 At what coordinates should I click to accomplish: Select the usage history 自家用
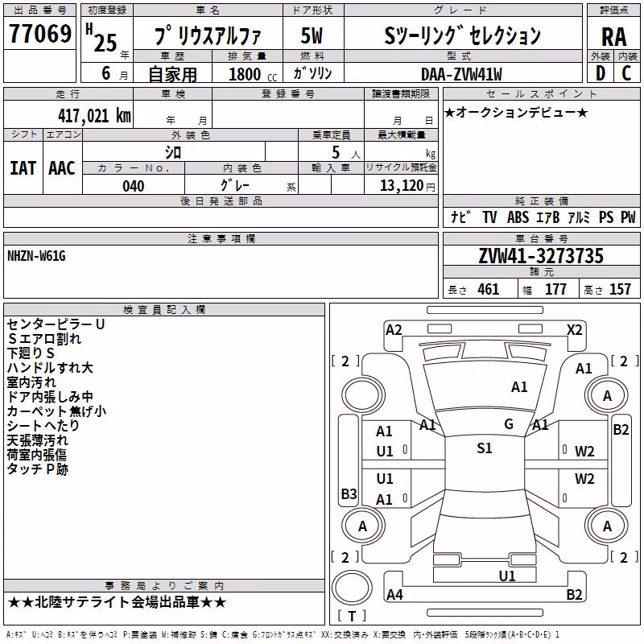[172, 74]
